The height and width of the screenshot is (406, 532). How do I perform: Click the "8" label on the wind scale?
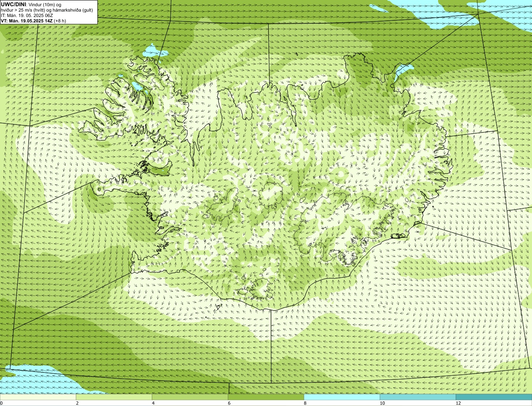pyautogui.click(x=305, y=403)
